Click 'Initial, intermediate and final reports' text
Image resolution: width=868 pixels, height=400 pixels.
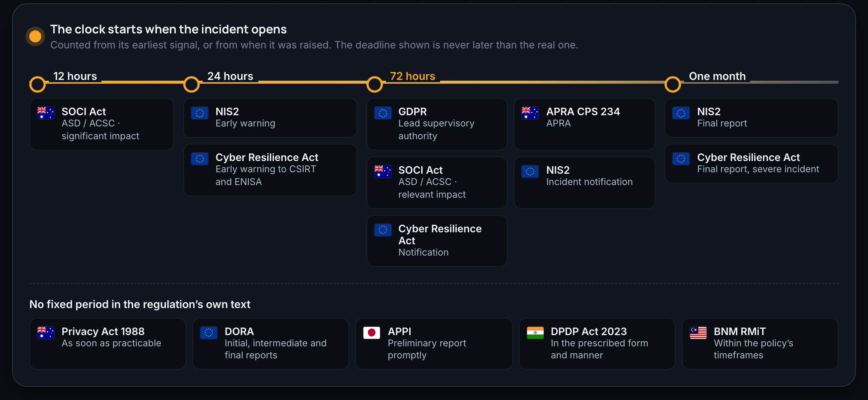276,349
